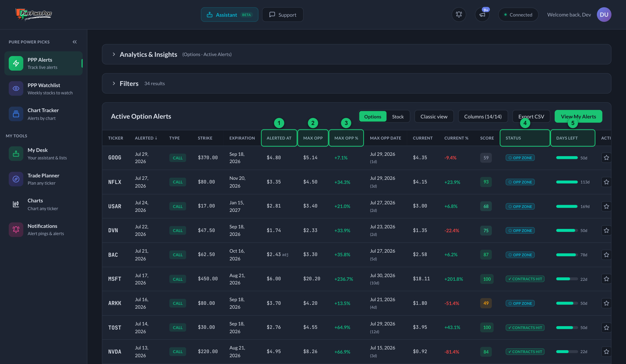Image resolution: width=626 pixels, height=364 pixels.
Task: Sort by the Current % column header
Action: click(x=456, y=138)
